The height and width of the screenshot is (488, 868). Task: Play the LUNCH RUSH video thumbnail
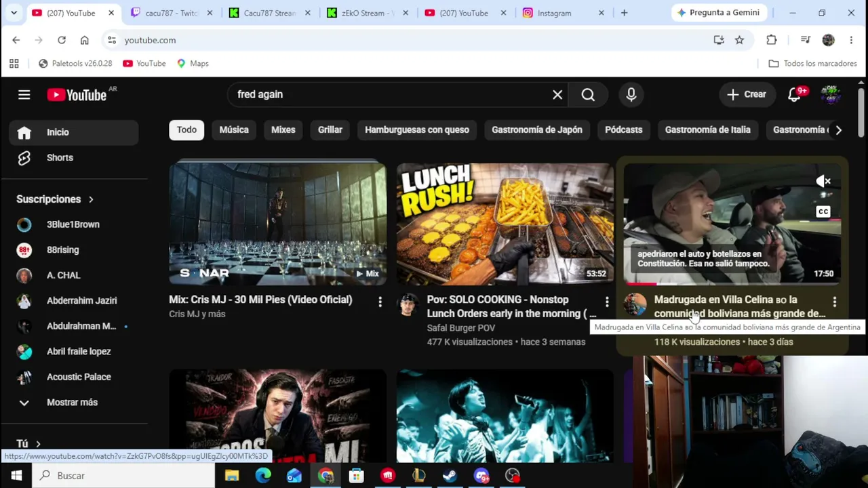[x=505, y=224]
